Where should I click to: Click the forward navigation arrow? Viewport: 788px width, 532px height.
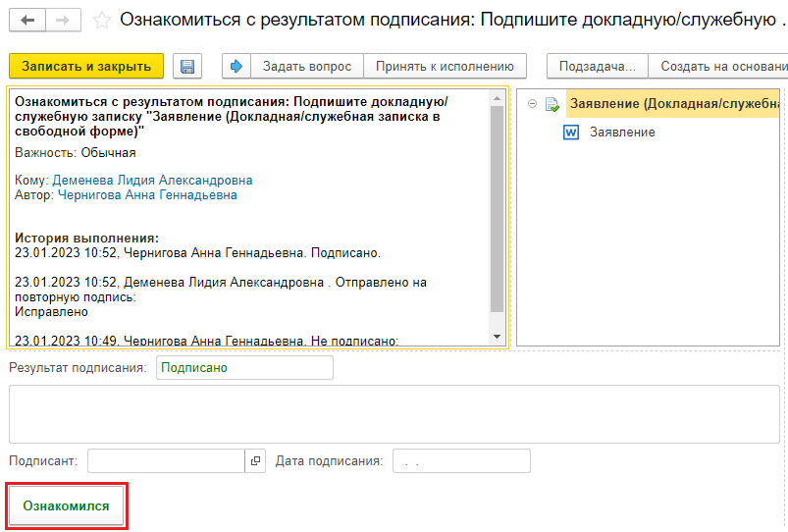(63, 20)
